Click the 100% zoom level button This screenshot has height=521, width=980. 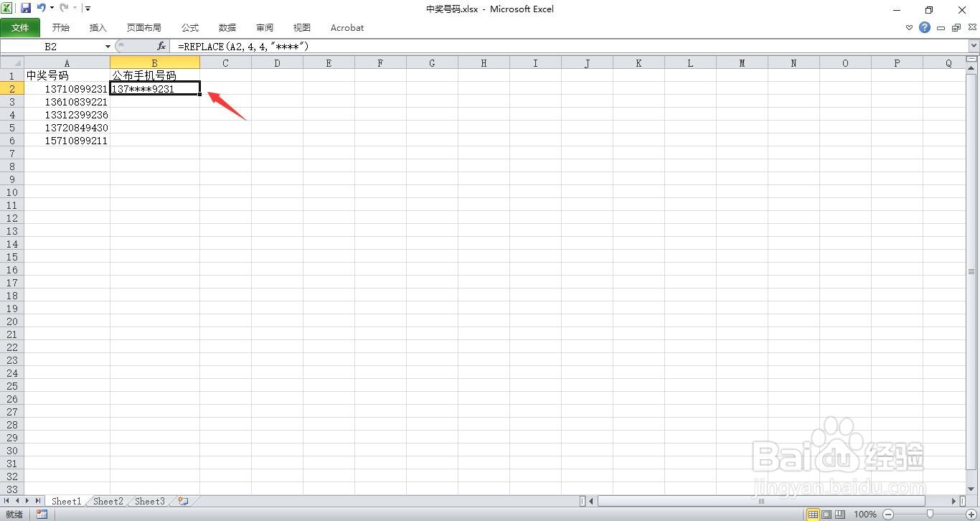865,514
